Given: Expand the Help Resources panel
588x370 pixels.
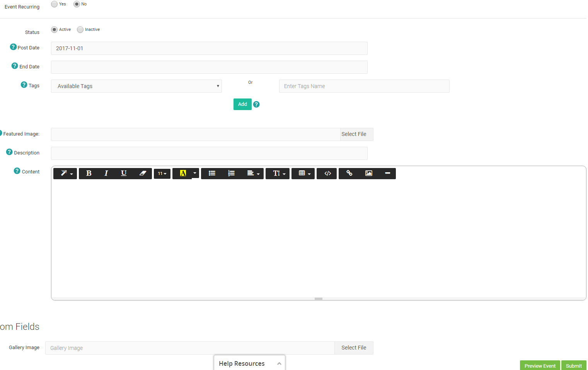Looking at the screenshot, I should 249,363.
